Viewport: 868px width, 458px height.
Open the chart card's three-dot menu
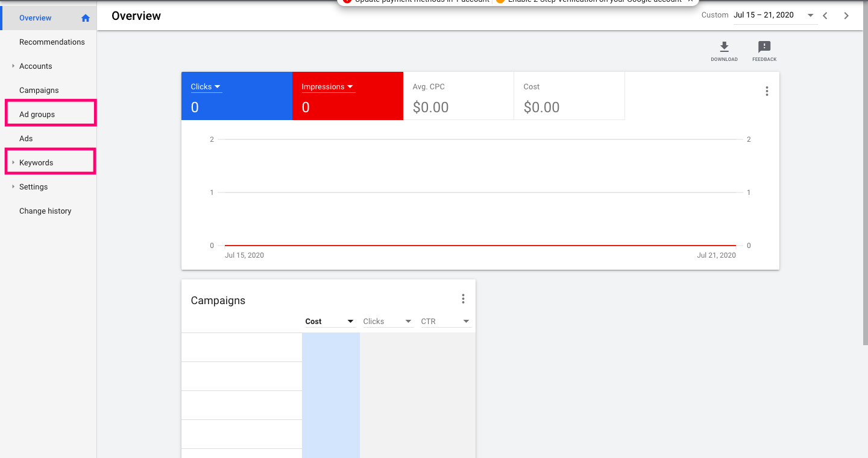click(767, 91)
